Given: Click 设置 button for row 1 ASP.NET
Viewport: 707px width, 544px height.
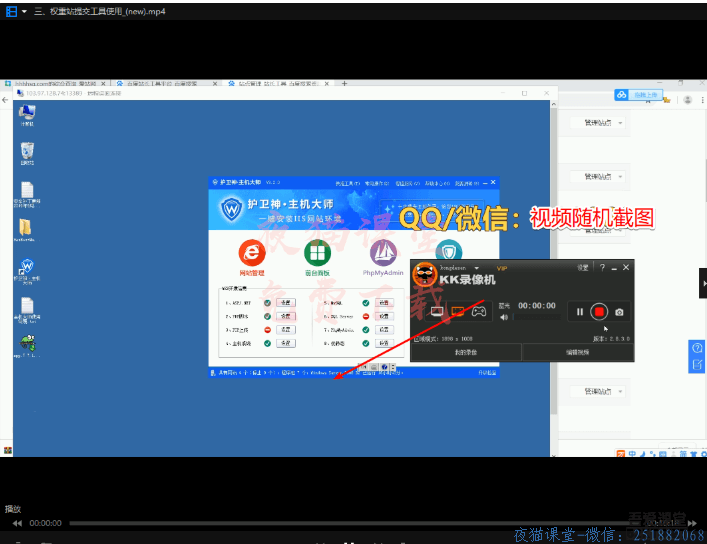Looking at the screenshot, I should (285, 303).
